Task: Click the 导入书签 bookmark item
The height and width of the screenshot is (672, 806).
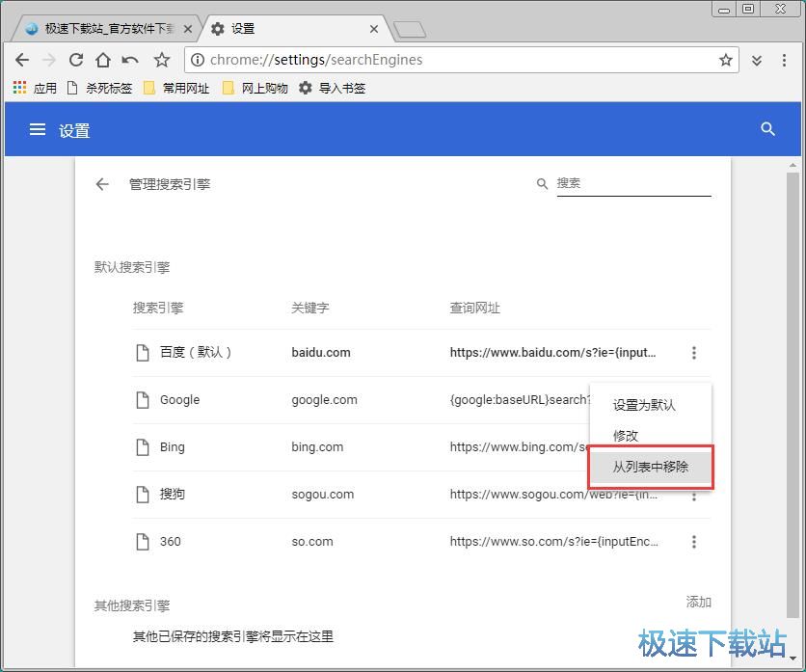Action: tap(333, 88)
